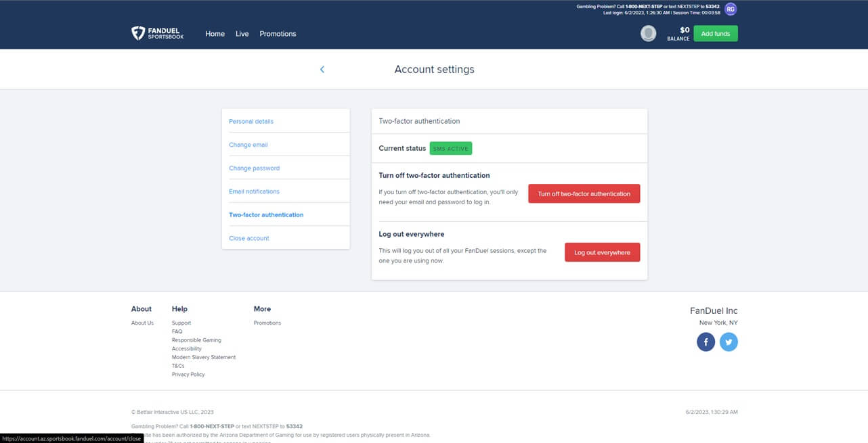Open the FAQ footer link
Image resolution: width=868 pixels, height=443 pixels.
pos(177,331)
